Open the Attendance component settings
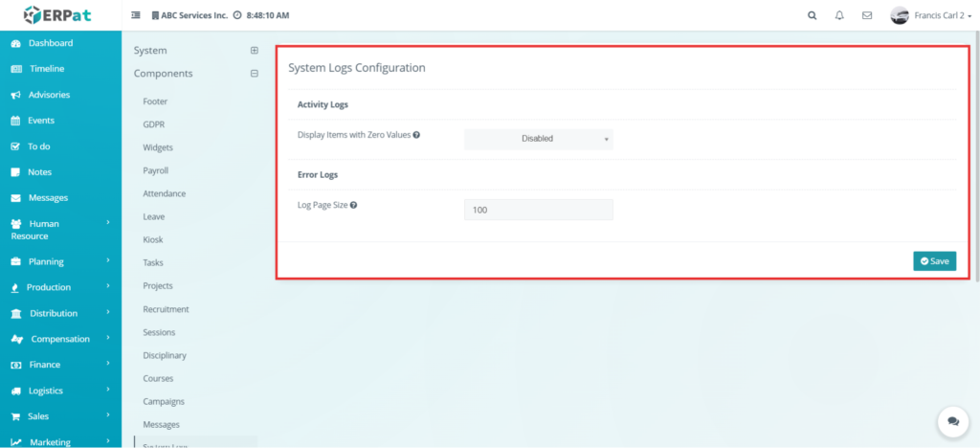The width and height of the screenshot is (980, 448). pyautogui.click(x=165, y=193)
